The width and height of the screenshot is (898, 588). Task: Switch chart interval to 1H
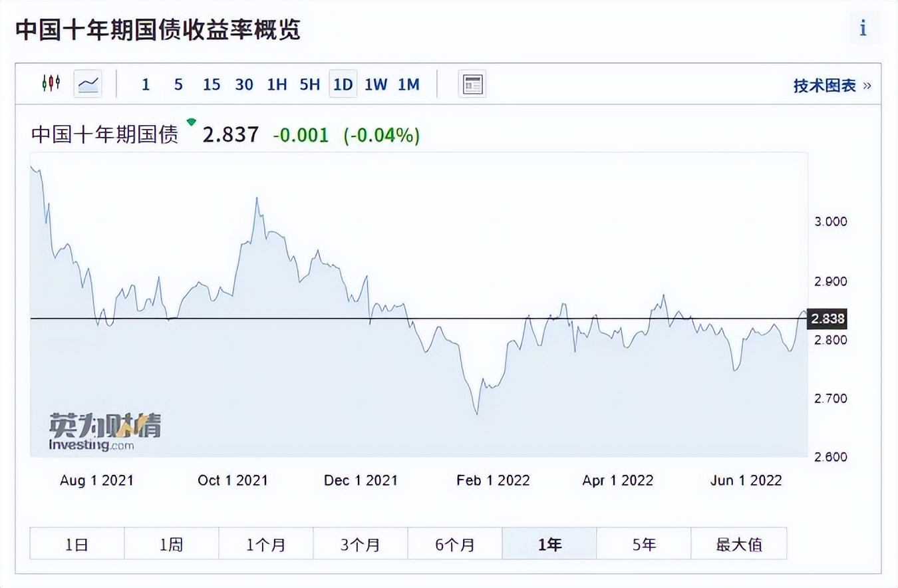(x=277, y=84)
